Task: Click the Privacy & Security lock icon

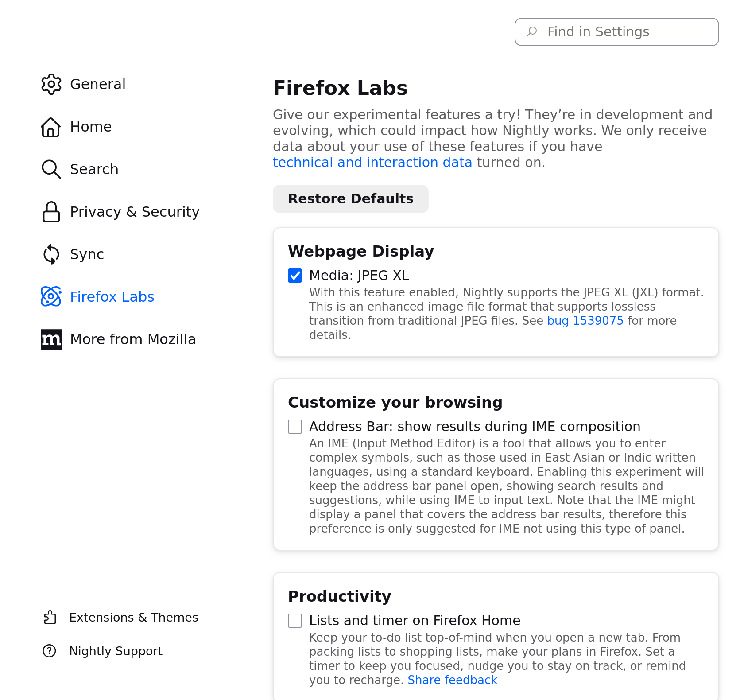Action: (x=50, y=212)
